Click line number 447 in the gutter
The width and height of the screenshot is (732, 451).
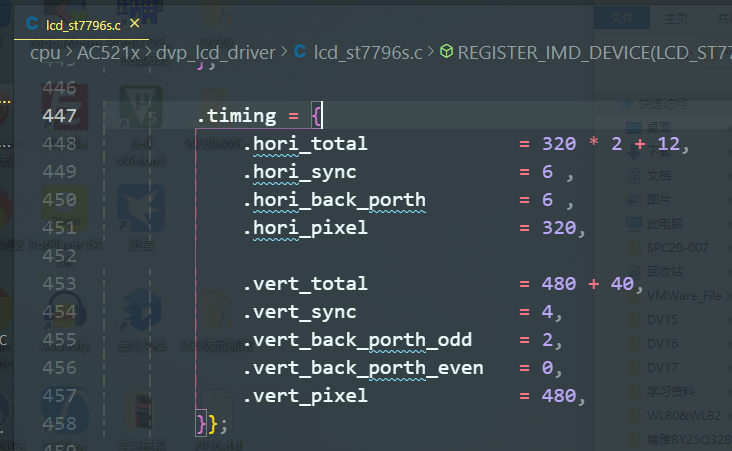click(x=59, y=115)
